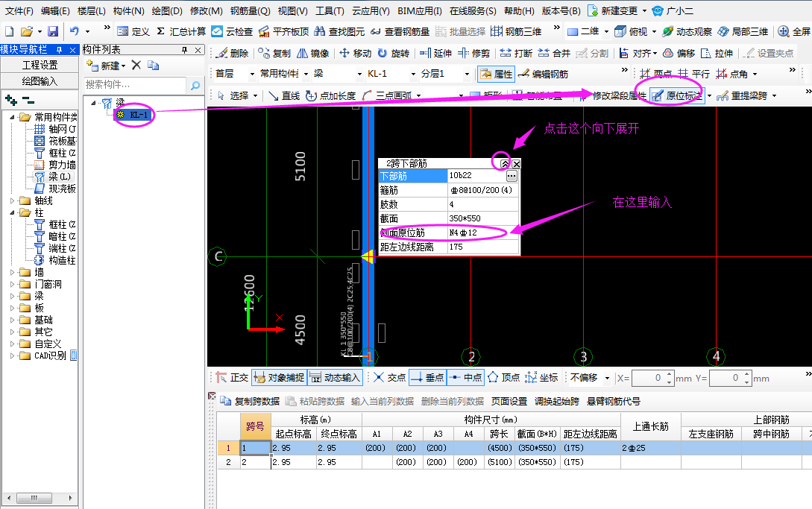Toggle 交点 intersection snap
The height and width of the screenshot is (509, 812).
pos(389,378)
